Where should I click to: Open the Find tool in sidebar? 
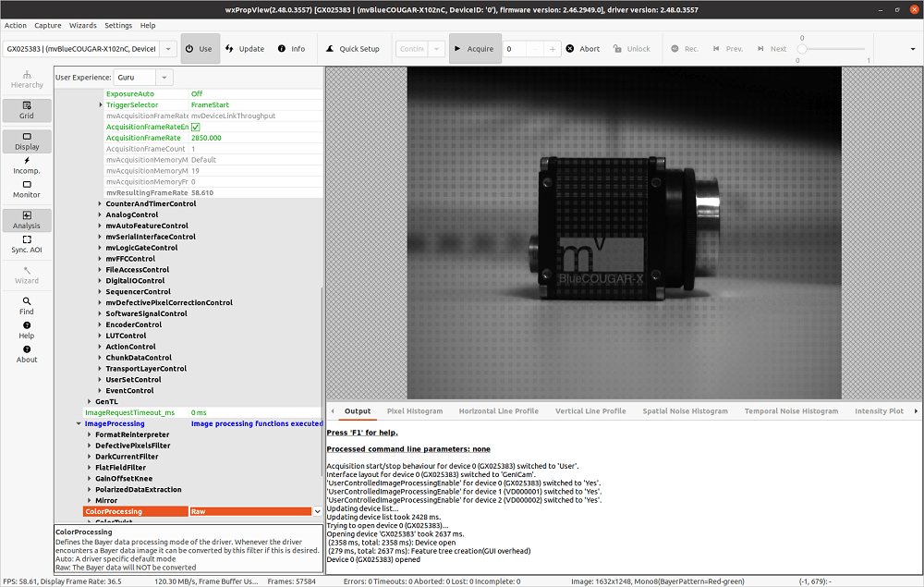(x=27, y=306)
